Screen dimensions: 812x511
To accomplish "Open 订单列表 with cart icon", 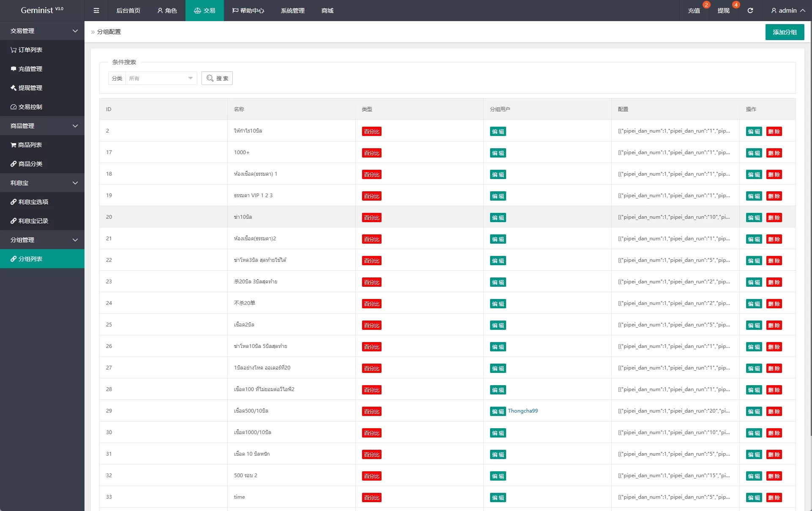I will [26, 50].
